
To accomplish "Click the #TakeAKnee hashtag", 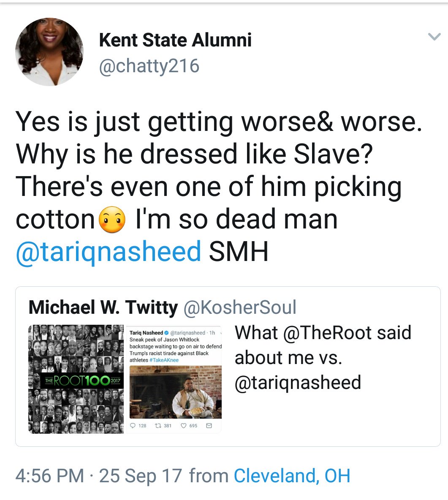I will click(164, 360).
